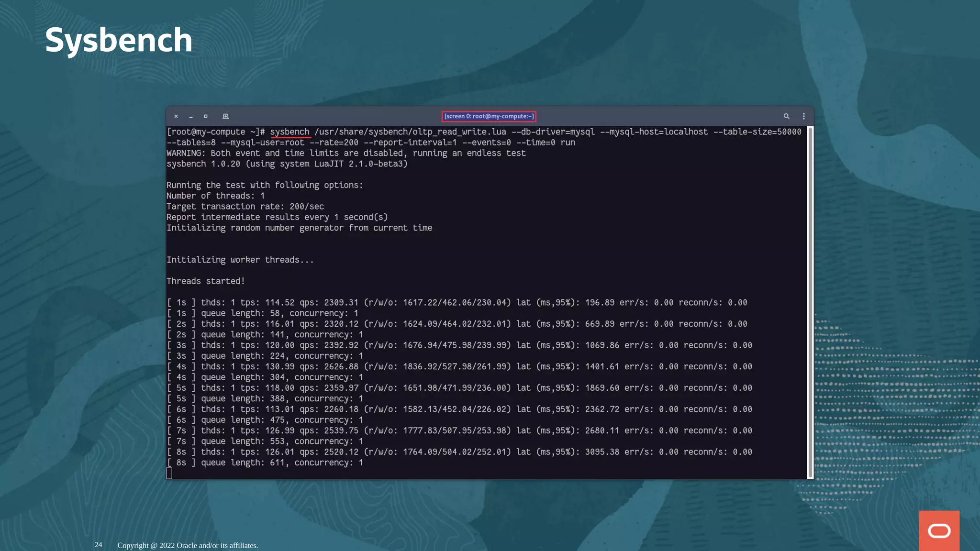The height and width of the screenshot is (551, 980).
Task: Click the Oracle copyright footer text
Action: coord(188,545)
